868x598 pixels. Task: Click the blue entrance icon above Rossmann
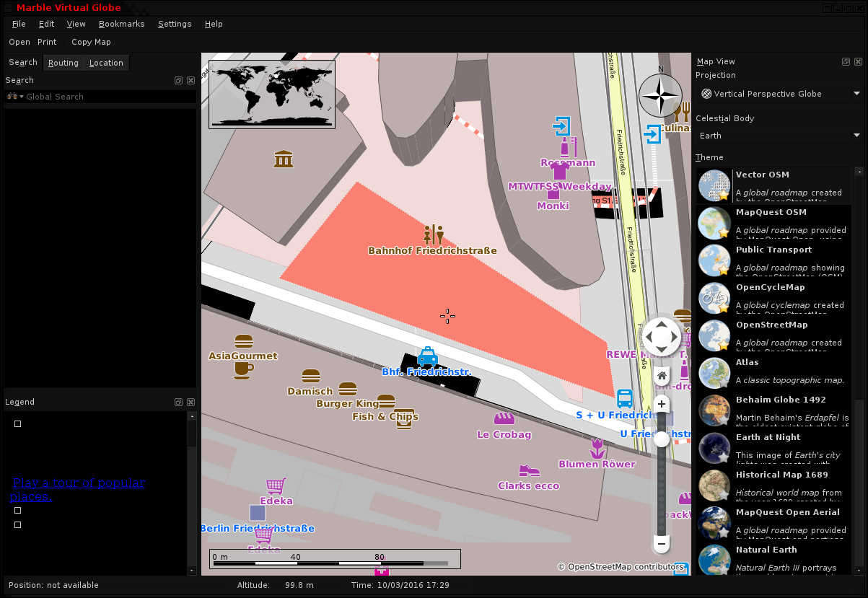pyautogui.click(x=561, y=126)
